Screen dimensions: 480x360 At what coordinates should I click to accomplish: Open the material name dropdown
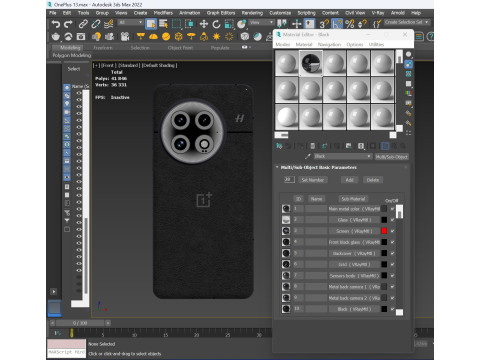(343, 156)
